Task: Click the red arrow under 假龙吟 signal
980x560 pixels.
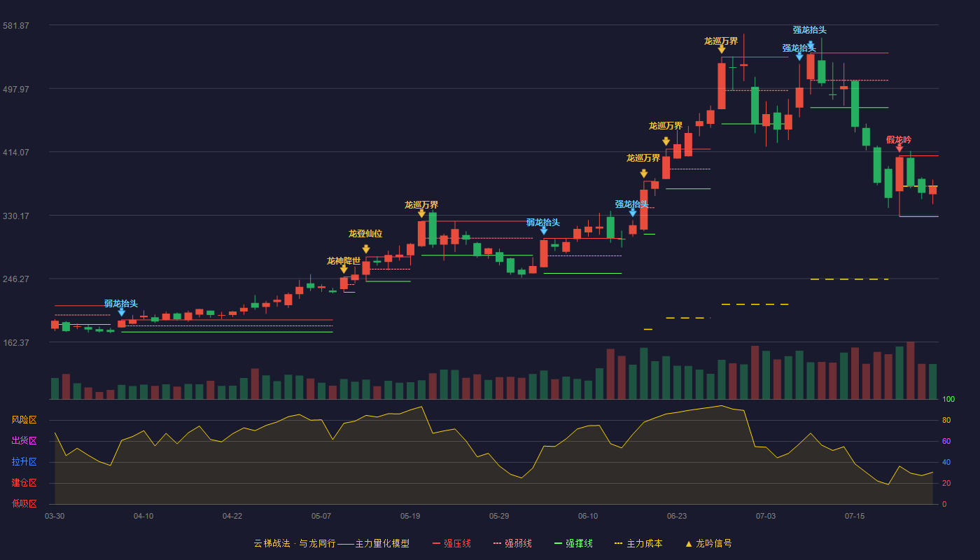Action: (899, 148)
